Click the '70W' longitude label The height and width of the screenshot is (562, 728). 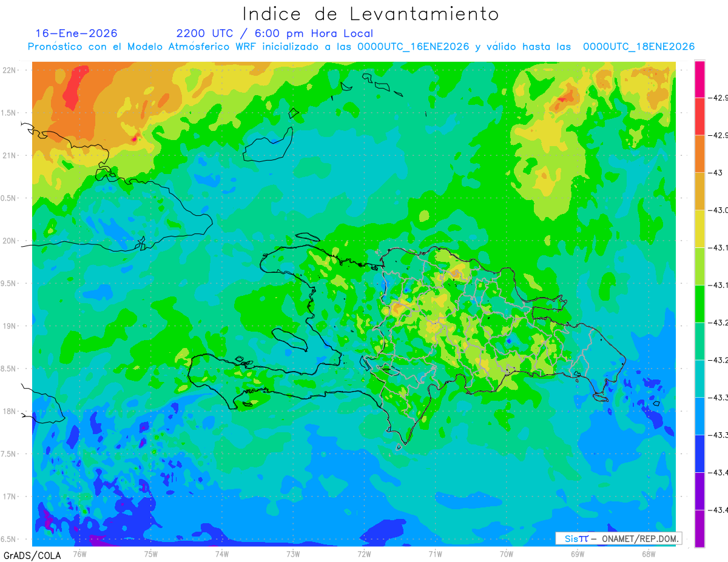click(506, 553)
